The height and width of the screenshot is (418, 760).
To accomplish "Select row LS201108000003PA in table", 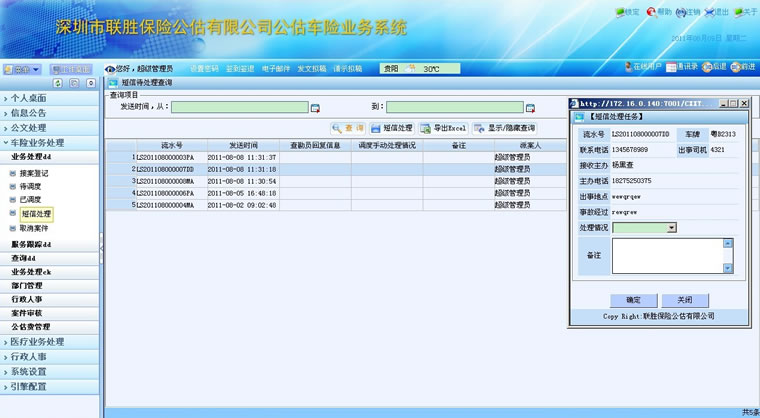I will coord(336,158).
